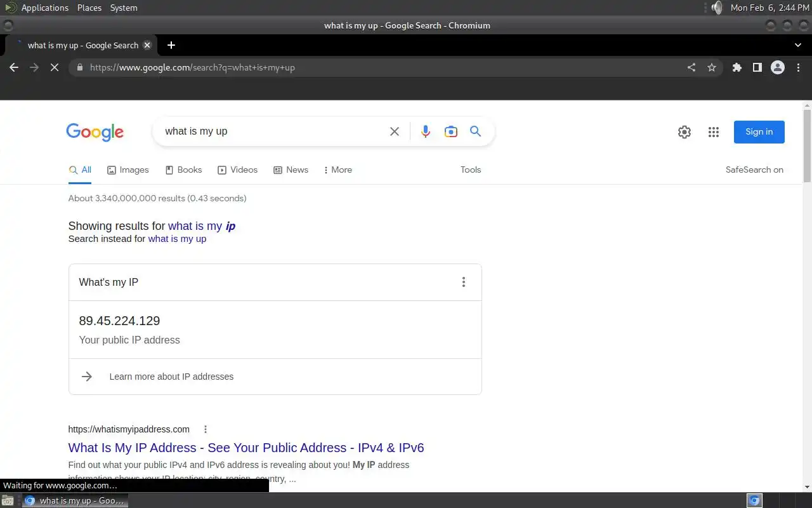Click the whatismyipaddress.com URL
This screenshot has width=812, height=508.
129,429
